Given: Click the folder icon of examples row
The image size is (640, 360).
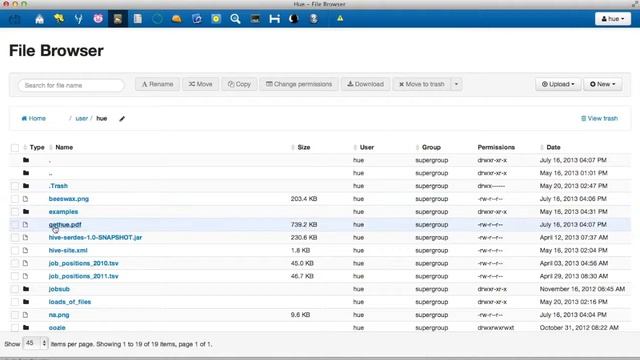Looking at the screenshot, I should click(x=26, y=211).
